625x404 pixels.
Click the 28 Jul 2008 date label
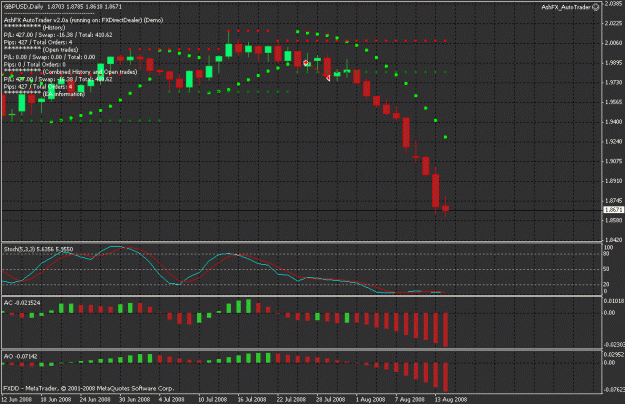click(330, 400)
